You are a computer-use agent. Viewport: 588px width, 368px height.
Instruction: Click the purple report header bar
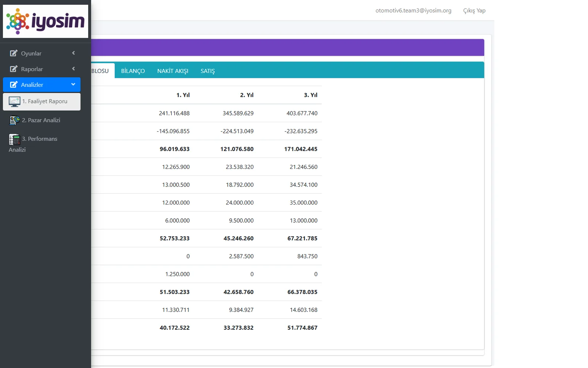coord(287,47)
